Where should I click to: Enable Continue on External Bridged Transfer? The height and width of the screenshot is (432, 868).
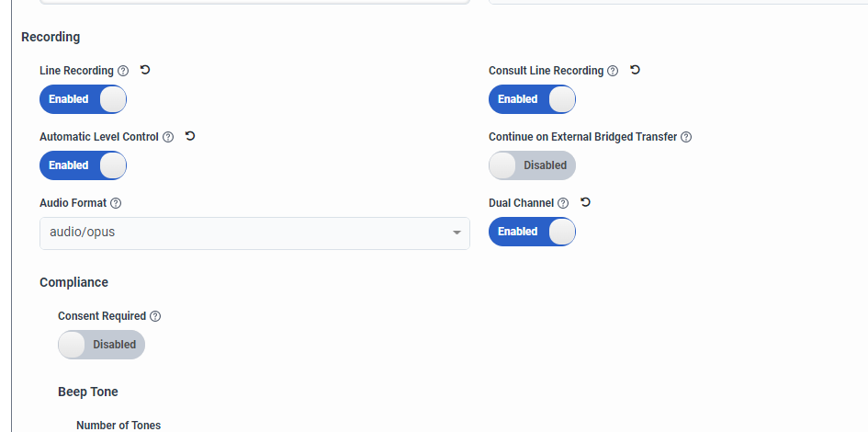532,165
